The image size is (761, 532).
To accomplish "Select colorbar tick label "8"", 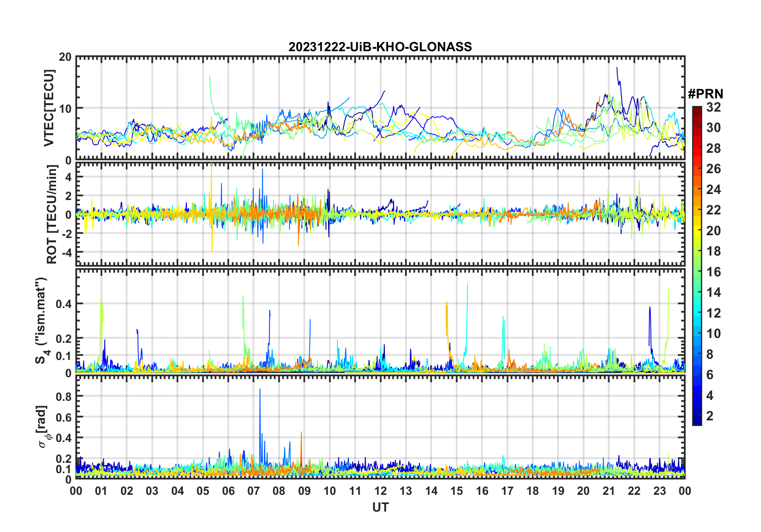I will [x=710, y=354].
